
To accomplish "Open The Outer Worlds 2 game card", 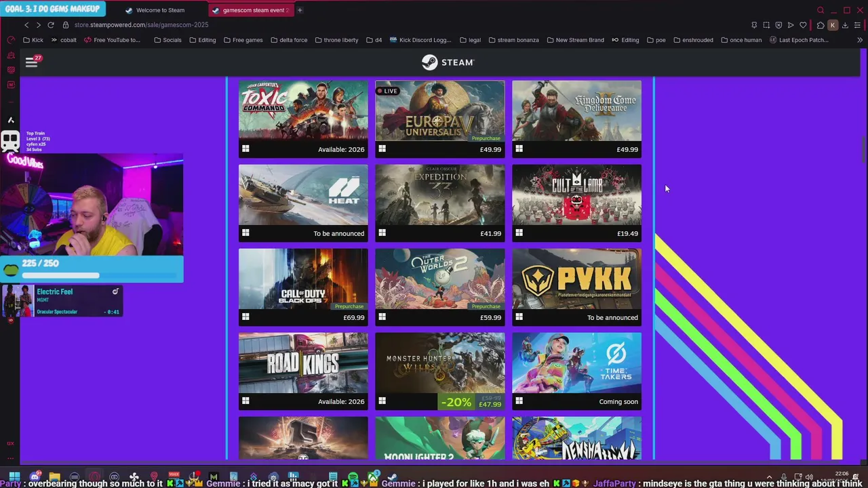I will pyautogui.click(x=440, y=287).
